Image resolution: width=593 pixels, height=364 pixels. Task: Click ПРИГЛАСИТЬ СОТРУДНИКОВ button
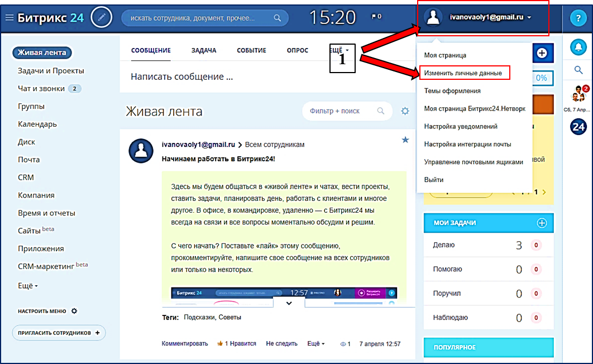point(59,333)
